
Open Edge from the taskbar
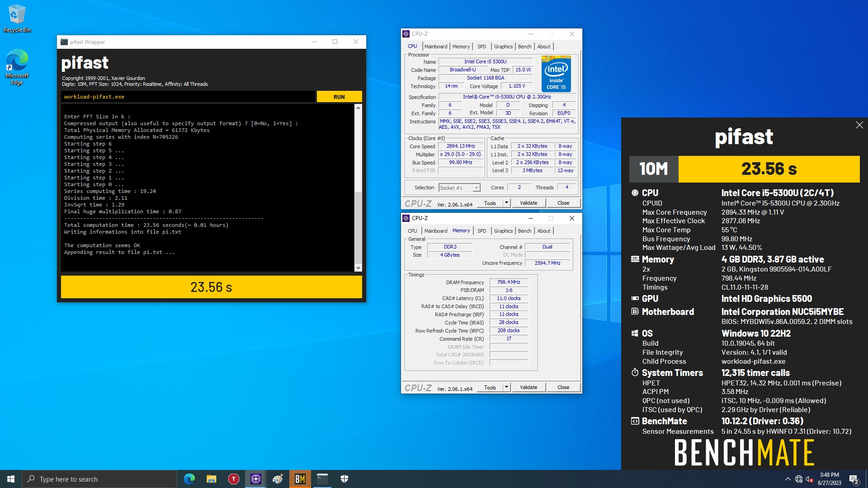(189, 479)
